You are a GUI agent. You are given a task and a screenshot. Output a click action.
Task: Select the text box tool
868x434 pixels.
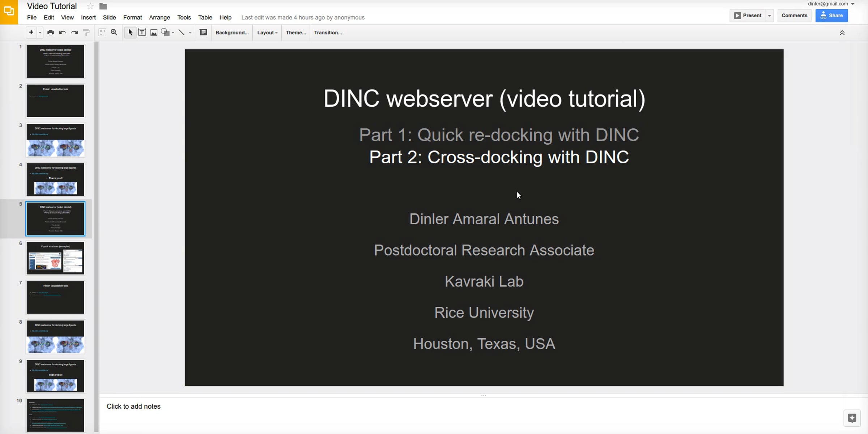point(142,33)
